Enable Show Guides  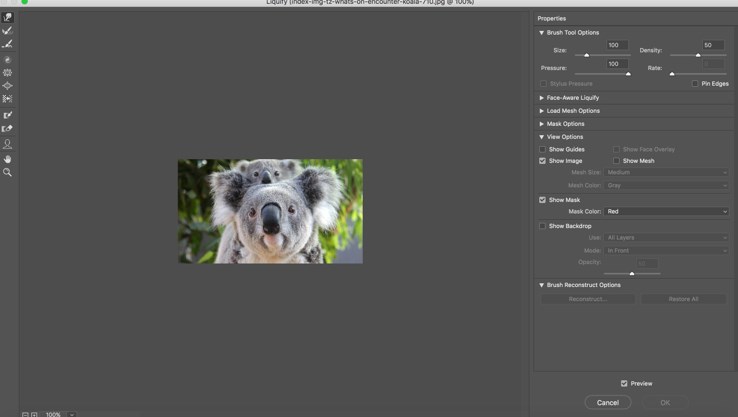pos(543,149)
